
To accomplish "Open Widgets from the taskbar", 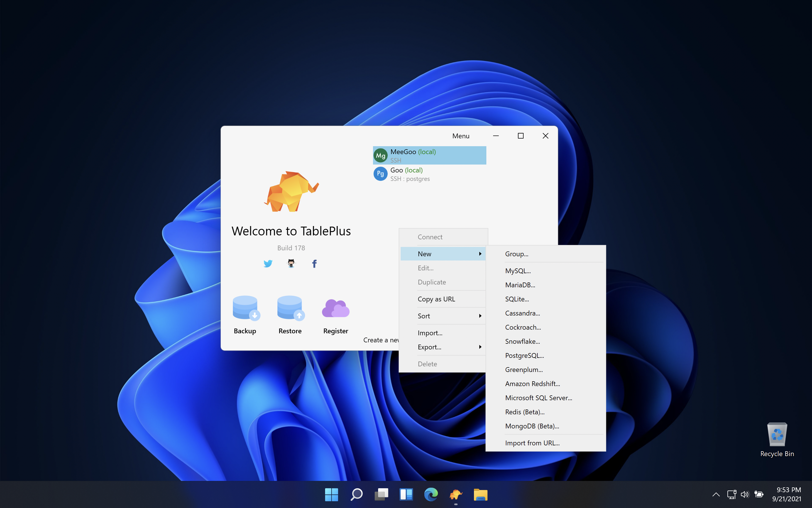I will pos(406,494).
